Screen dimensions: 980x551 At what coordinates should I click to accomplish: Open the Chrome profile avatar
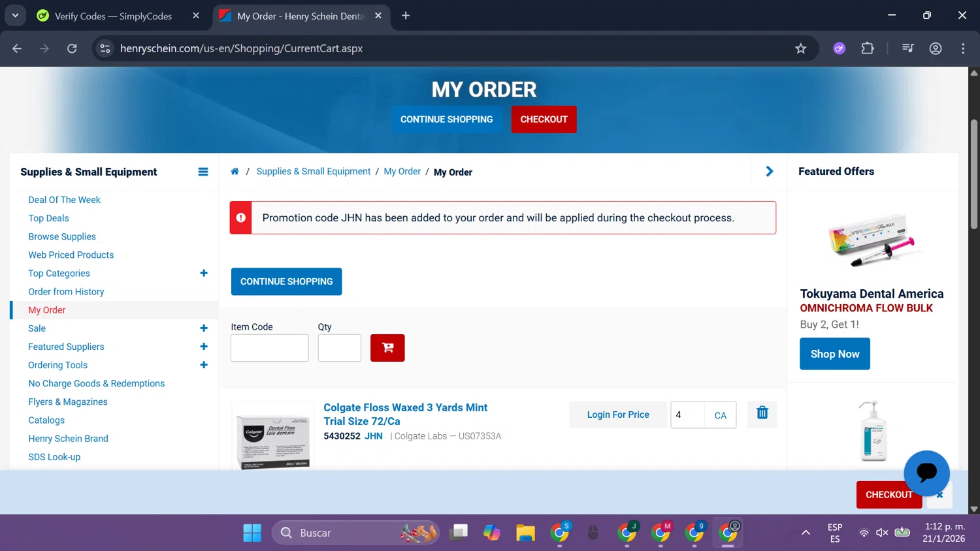click(x=936, y=48)
